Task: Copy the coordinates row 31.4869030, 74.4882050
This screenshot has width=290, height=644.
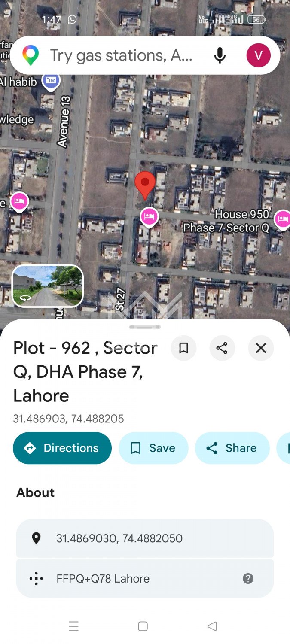Action: click(x=145, y=538)
